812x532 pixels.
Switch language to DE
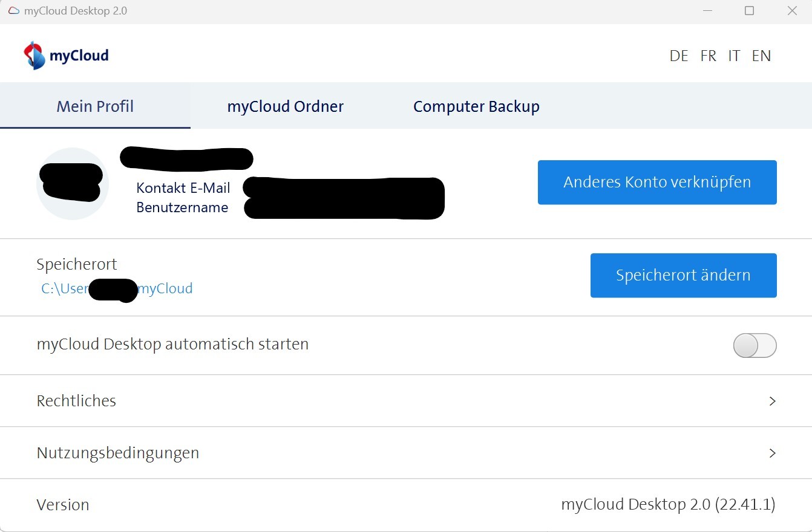[679, 56]
